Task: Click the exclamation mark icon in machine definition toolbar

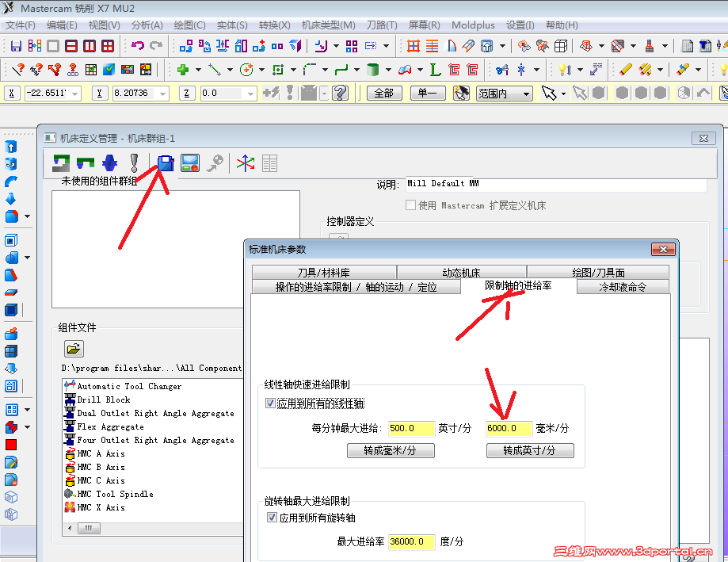Action: (134, 163)
